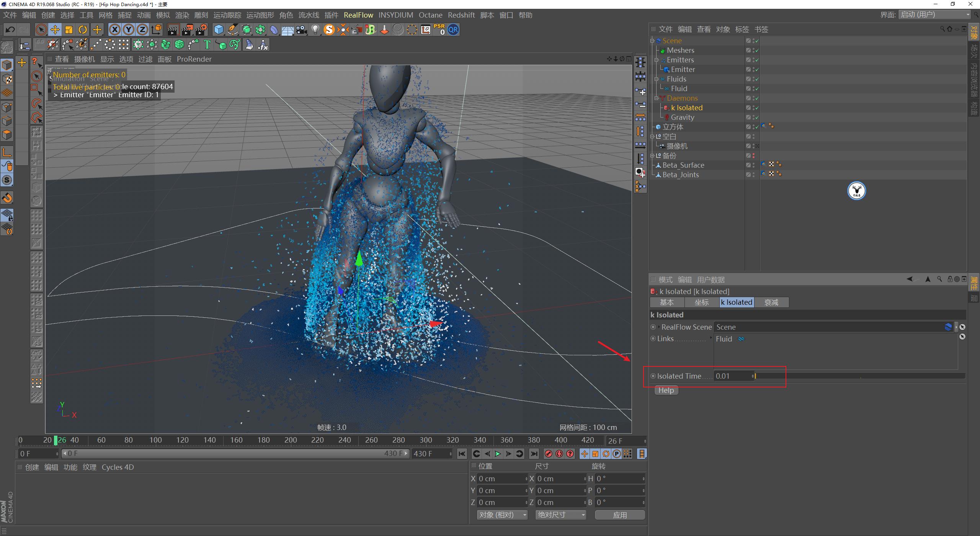Viewport: 980px width, 536px height.
Task: Switch to the k Isolated tab in attributes
Action: pos(736,302)
